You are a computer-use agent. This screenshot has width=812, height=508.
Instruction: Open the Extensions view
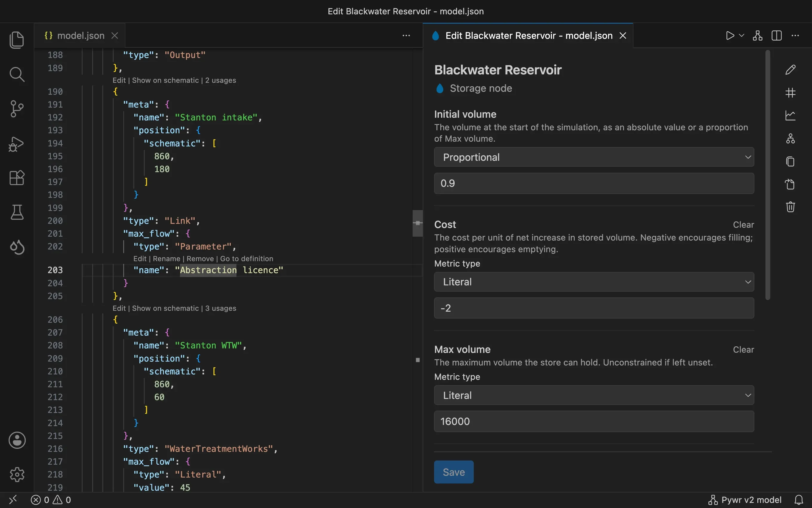[17, 178]
